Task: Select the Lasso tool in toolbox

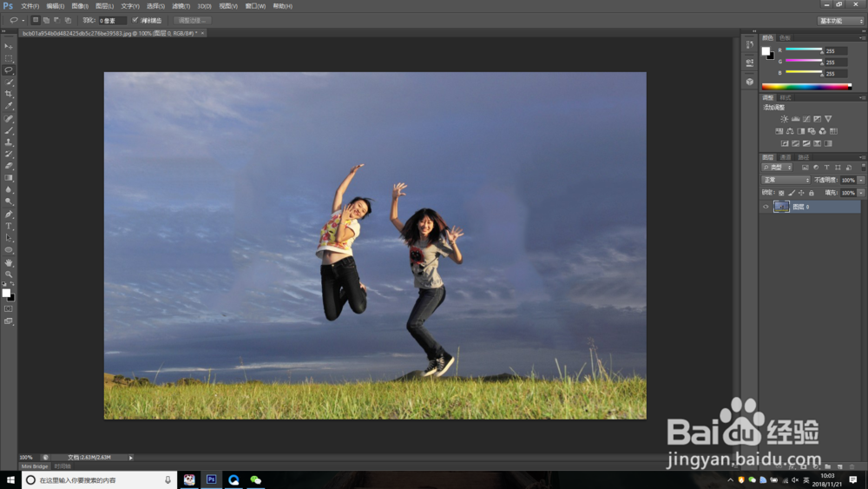Action: pos(9,70)
